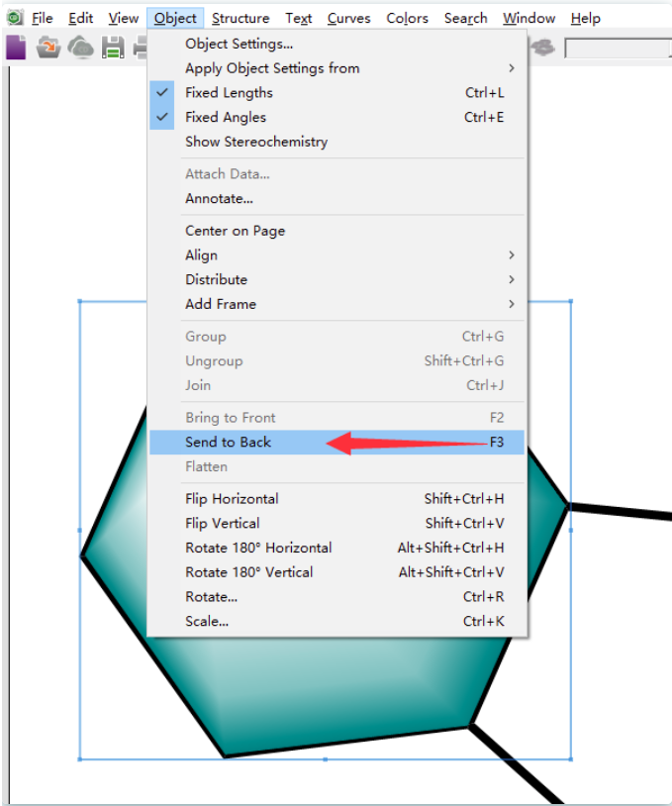This screenshot has height=806, width=672.
Task: Click the grey icon beside the toolbar input
Action: [x=543, y=48]
